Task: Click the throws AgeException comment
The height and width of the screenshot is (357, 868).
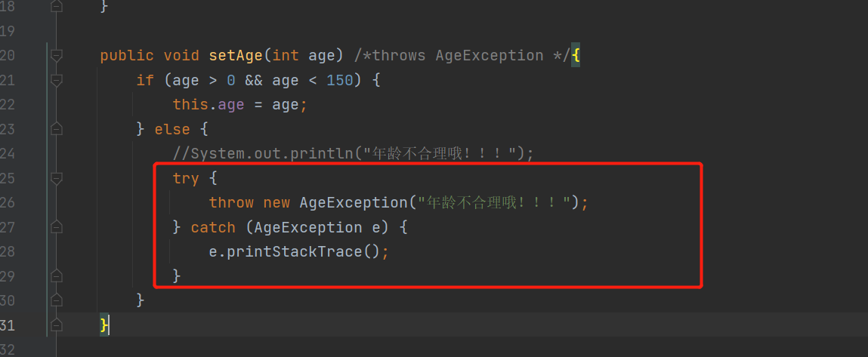Action: pos(461,55)
